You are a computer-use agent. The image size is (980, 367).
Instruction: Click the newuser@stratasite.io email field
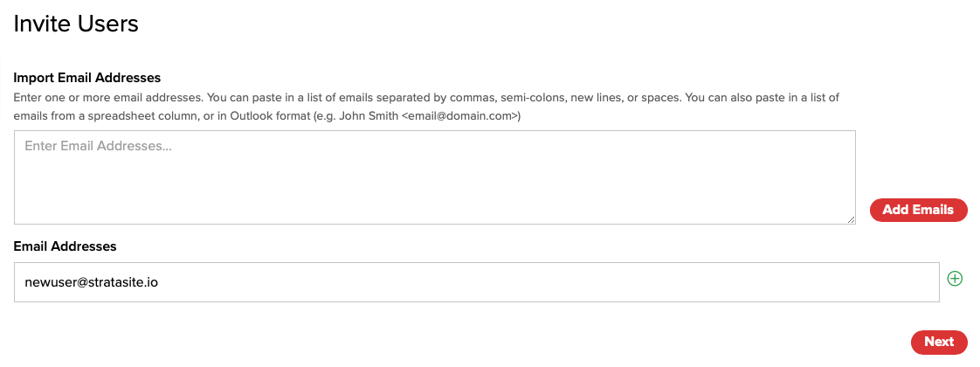(476, 282)
